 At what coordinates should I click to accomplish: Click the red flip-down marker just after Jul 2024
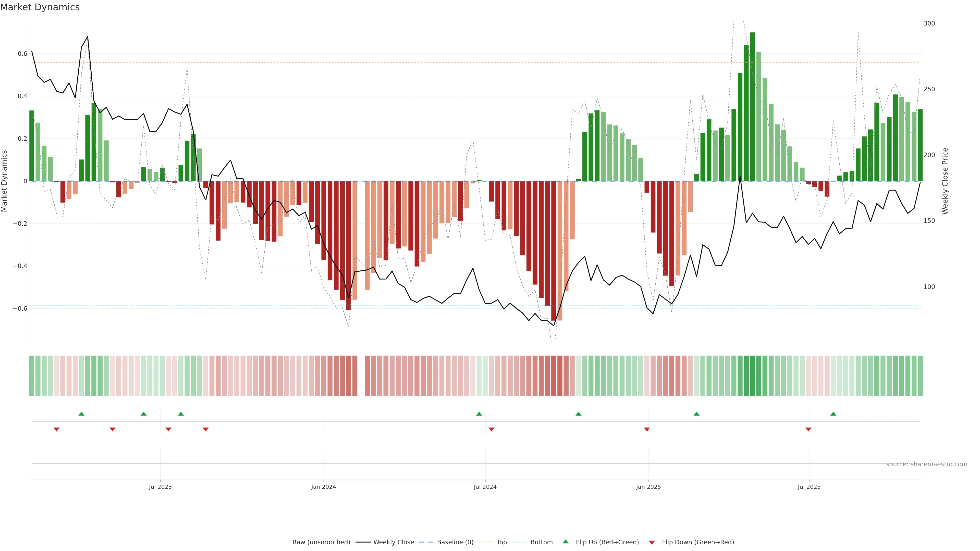[492, 429]
